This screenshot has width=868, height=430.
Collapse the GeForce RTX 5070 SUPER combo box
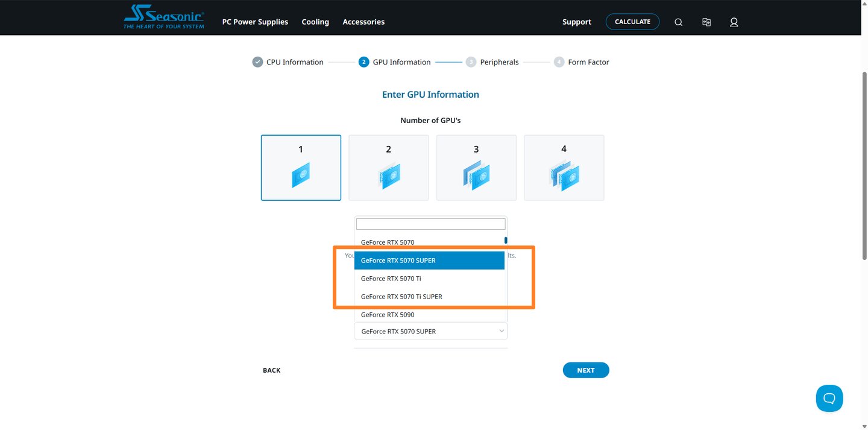pyautogui.click(x=430, y=331)
